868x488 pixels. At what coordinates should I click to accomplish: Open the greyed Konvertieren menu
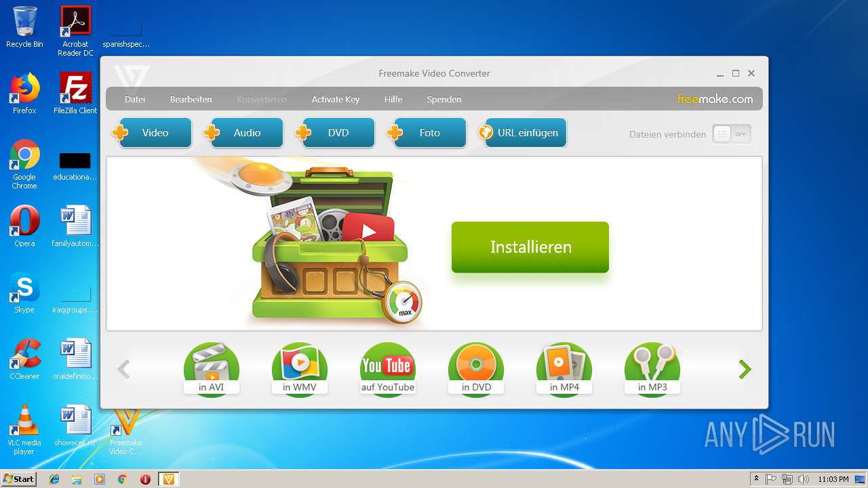[262, 99]
